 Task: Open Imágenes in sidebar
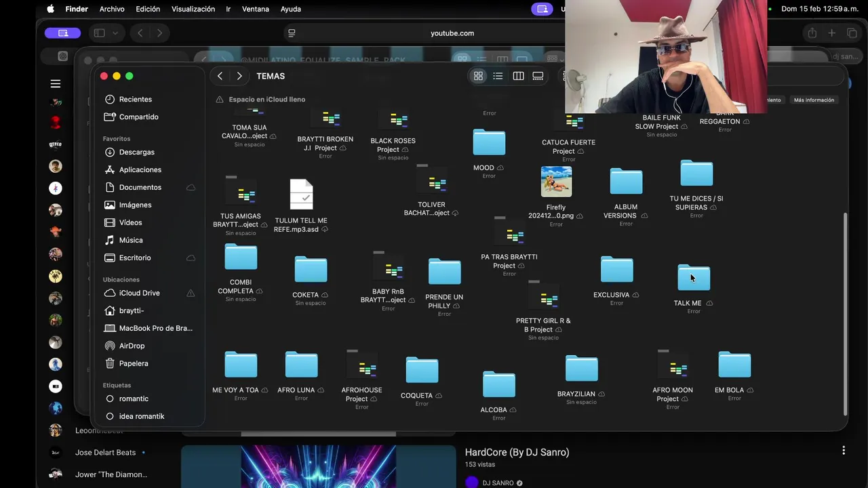(136, 205)
